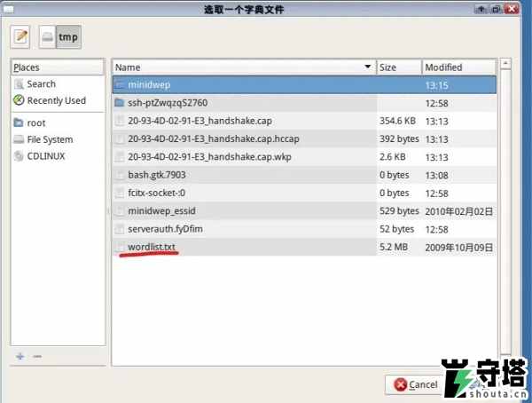
Task: Select the minidwep folder row
Action: [x=304, y=85]
